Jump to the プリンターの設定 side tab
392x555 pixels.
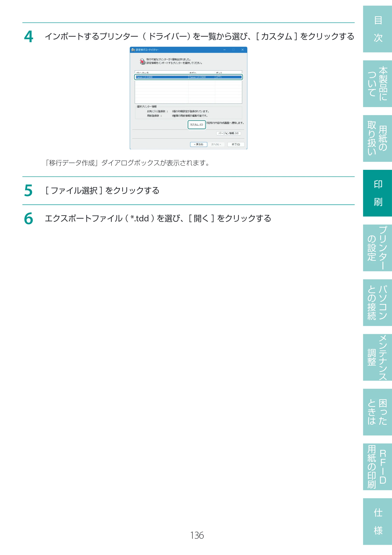[x=377, y=248]
